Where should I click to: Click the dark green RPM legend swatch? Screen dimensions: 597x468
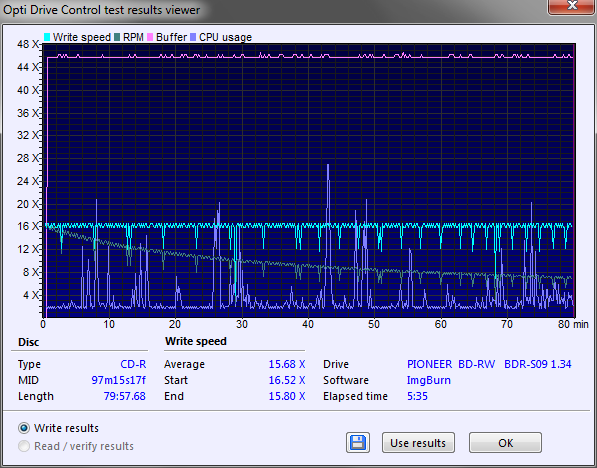pos(117,37)
